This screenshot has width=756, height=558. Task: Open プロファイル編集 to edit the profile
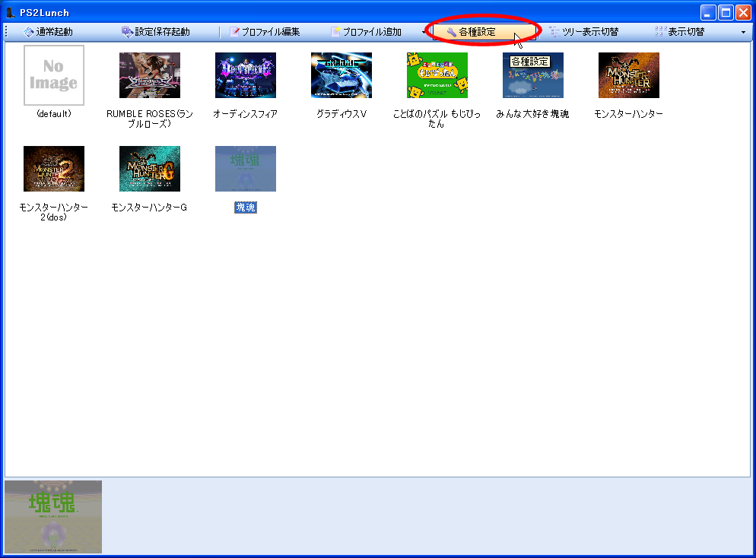coord(265,32)
